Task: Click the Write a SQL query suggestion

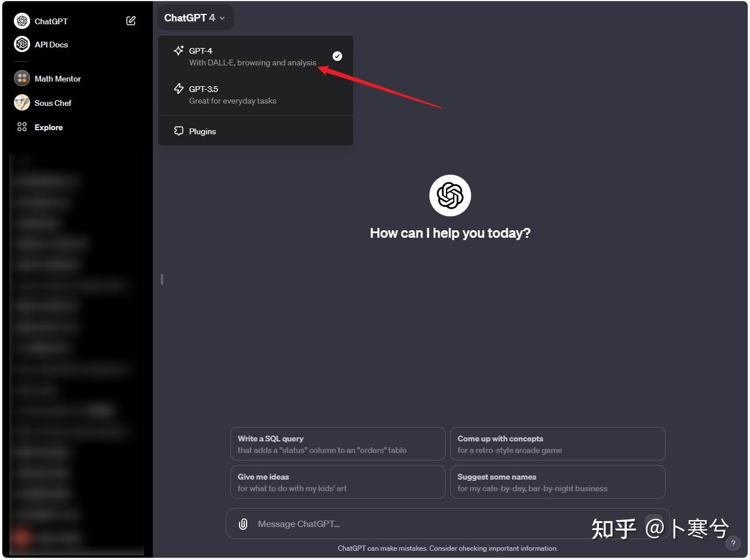Action: pyautogui.click(x=337, y=444)
